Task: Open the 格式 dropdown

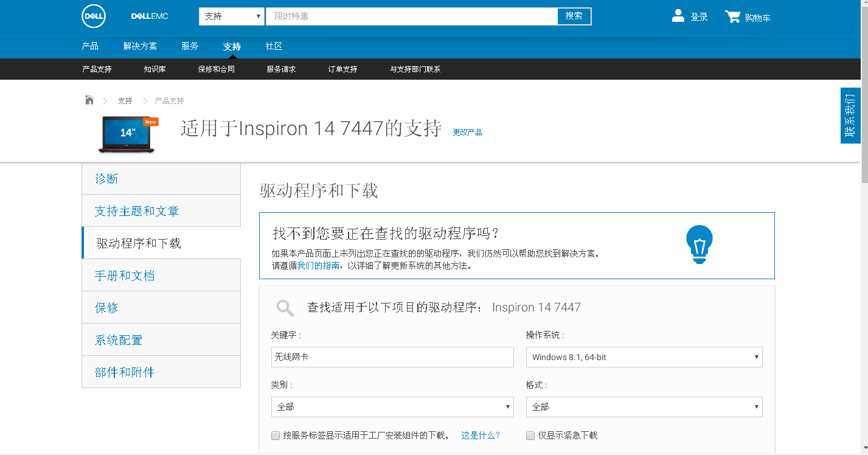Action: click(x=644, y=407)
